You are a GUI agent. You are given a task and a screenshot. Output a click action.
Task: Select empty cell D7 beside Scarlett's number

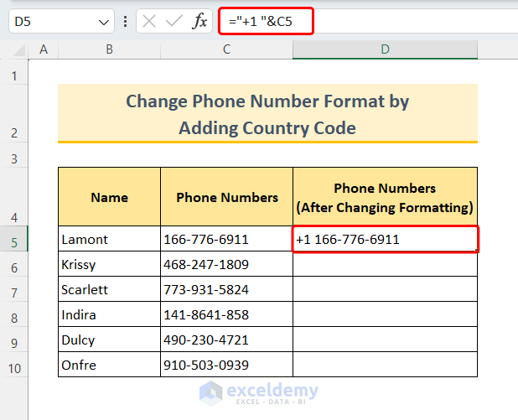coord(385,289)
